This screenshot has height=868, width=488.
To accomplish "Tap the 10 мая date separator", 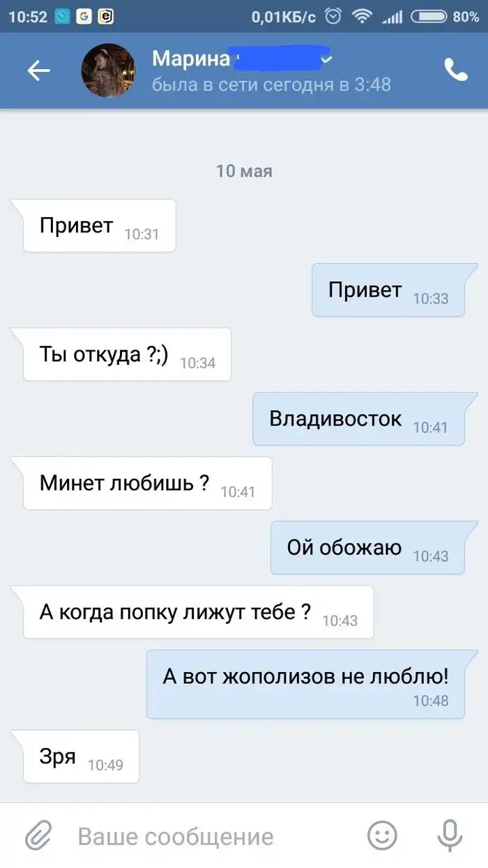I will 244,171.
